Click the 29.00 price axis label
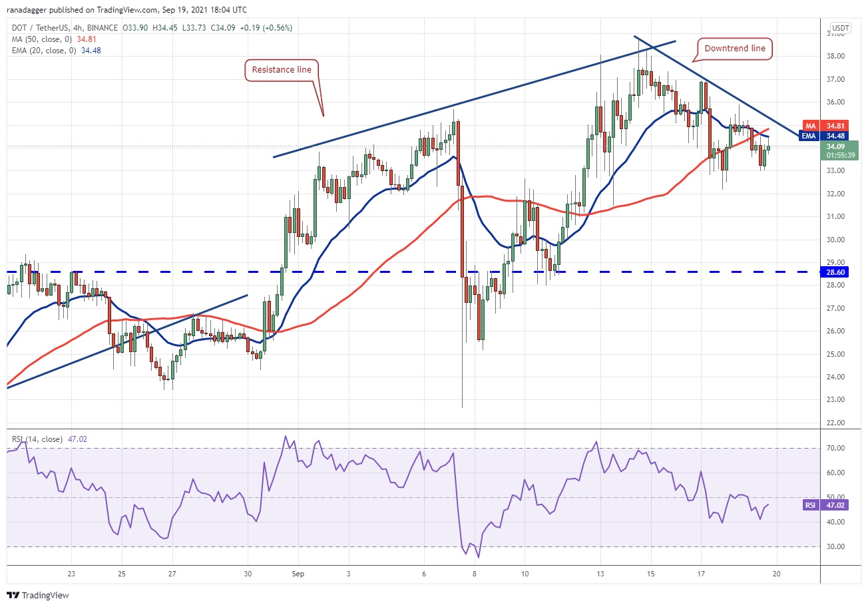Image resolution: width=868 pixels, height=607 pixels. point(837,262)
